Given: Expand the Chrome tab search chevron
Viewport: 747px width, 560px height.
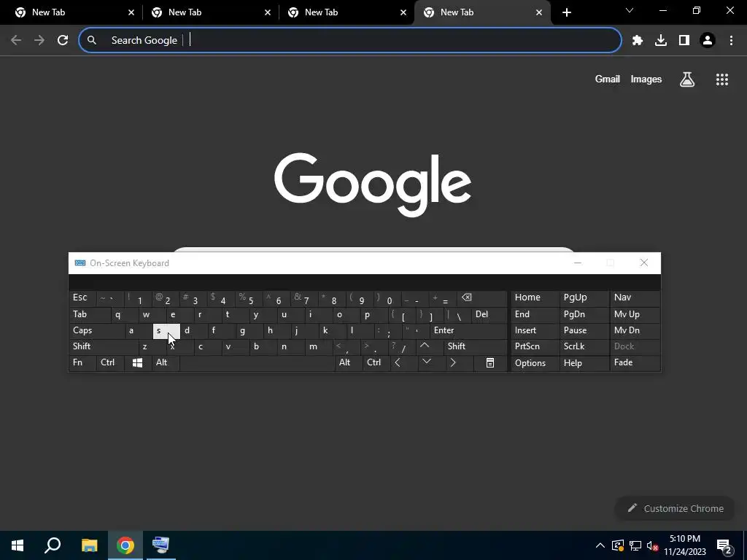Looking at the screenshot, I should pos(630,10).
